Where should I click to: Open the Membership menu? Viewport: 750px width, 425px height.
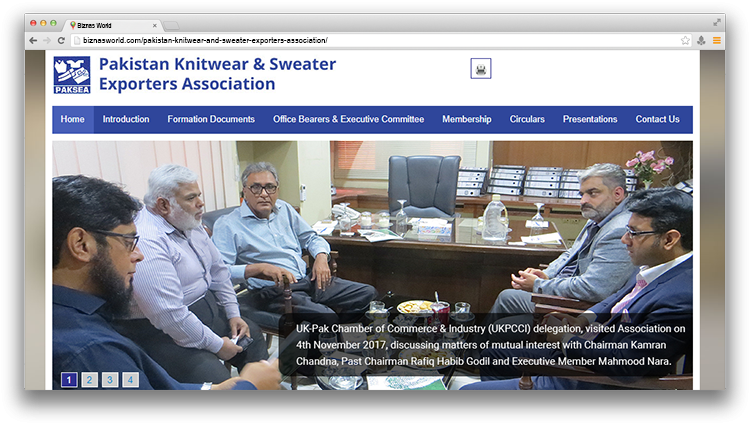point(467,119)
